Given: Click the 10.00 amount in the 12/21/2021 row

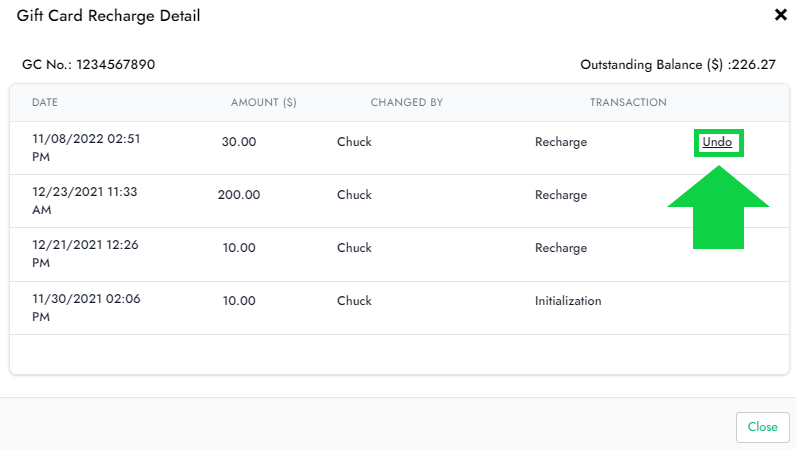Looking at the screenshot, I should tap(239, 248).
